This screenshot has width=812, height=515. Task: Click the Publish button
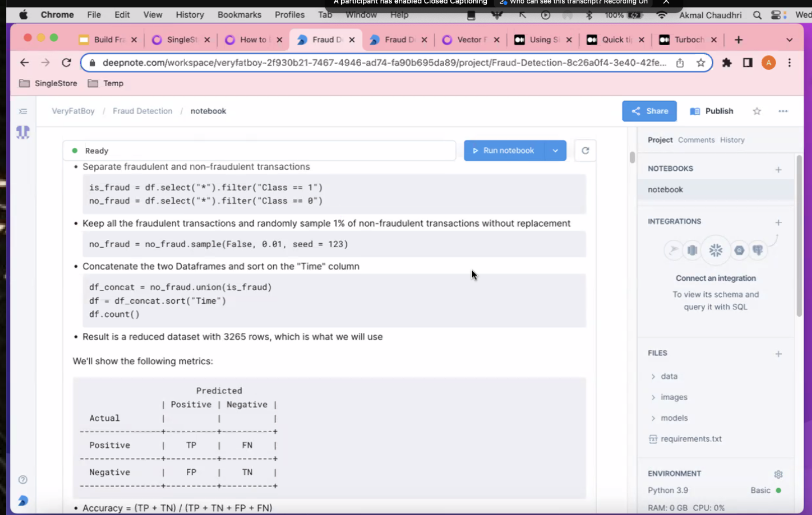[712, 111]
